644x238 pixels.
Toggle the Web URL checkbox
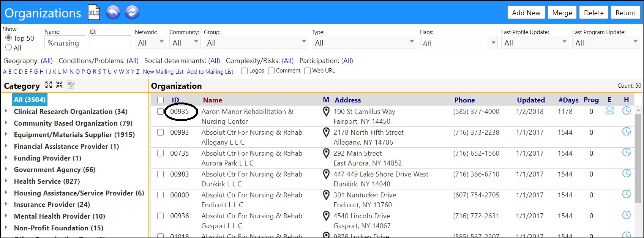(x=308, y=71)
